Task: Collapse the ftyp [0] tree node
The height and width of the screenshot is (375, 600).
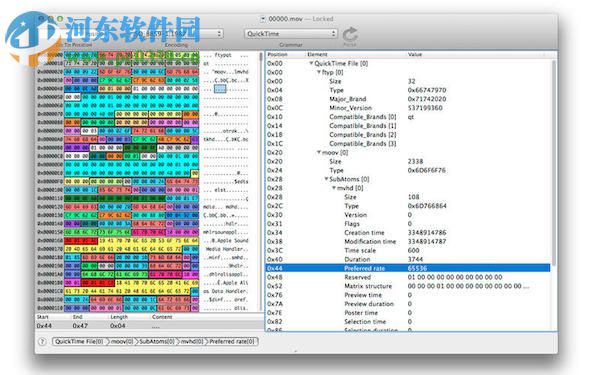Action: click(x=319, y=72)
